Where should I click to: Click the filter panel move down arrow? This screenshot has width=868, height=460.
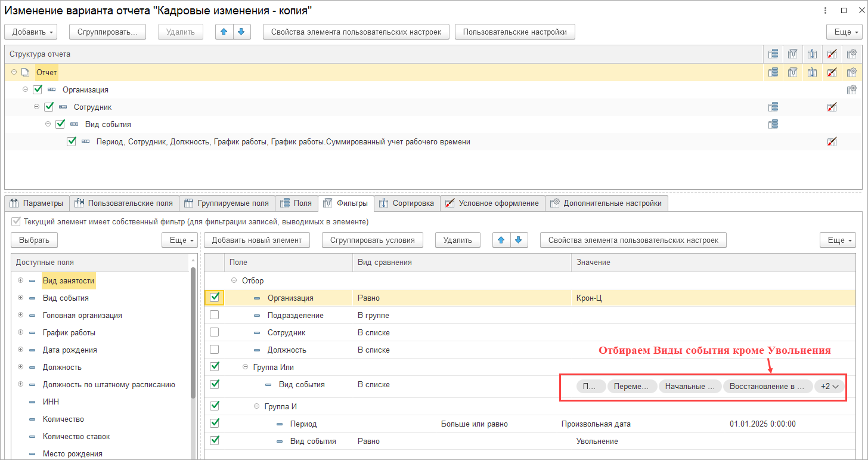519,240
